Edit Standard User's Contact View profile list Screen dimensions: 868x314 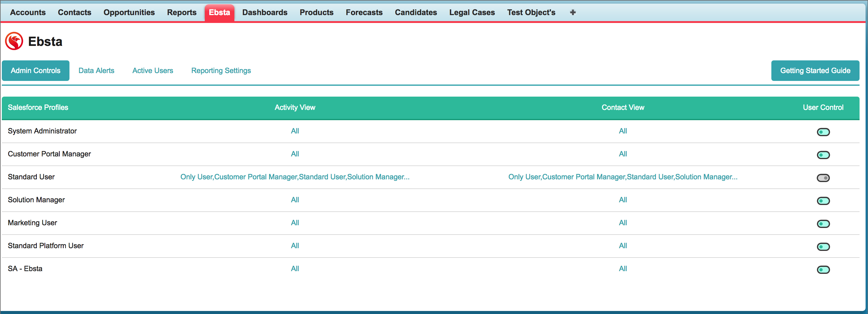coord(623,177)
